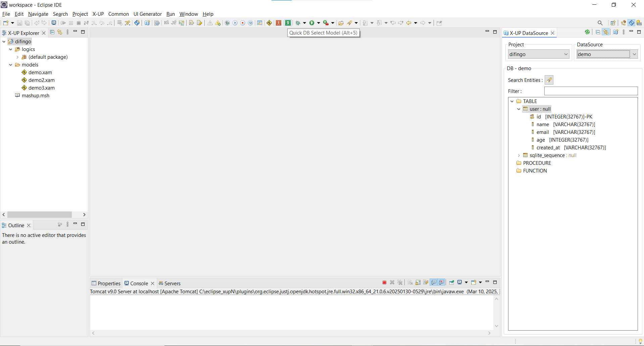
Task: Click the Quick DB Select Model icon
Action: click(288, 23)
